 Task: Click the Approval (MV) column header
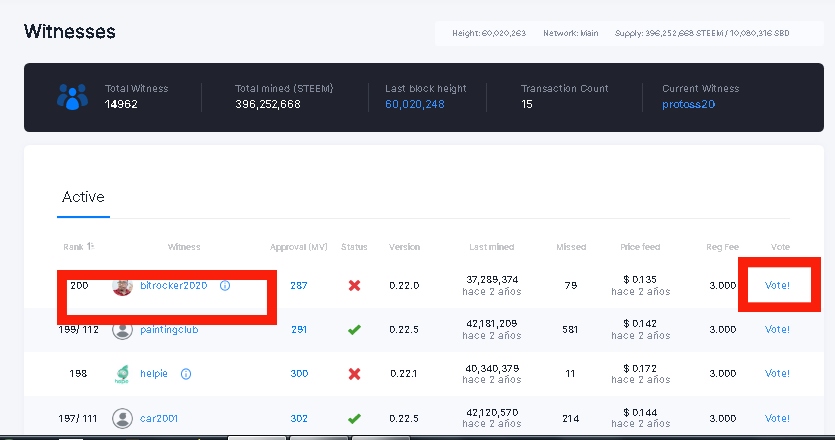pos(298,247)
